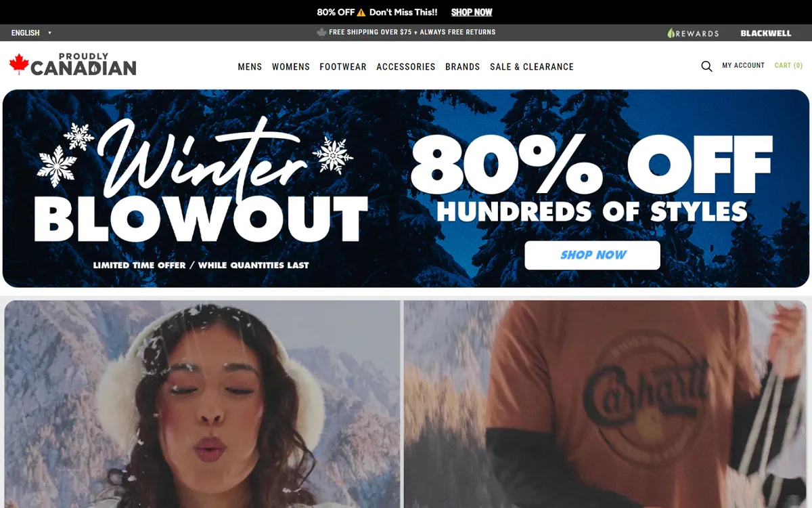The image size is (812, 508).
Task: Open the Footwear menu
Action: tap(343, 66)
